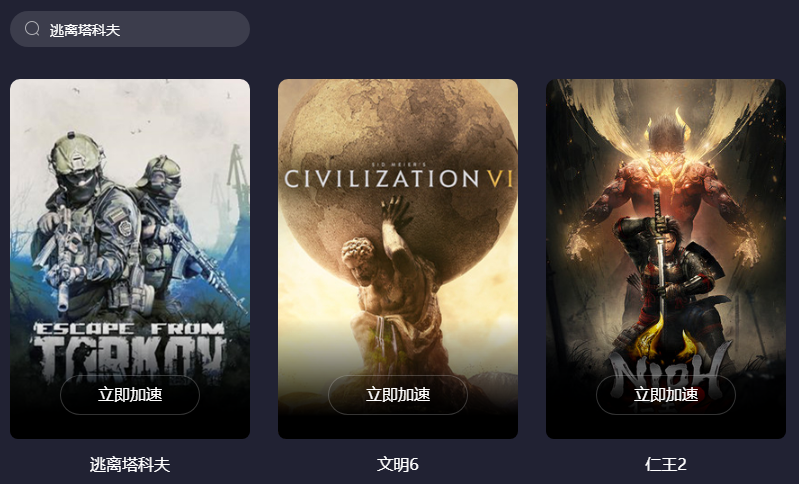
Task: Click the Civilization VI logo lettering
Action: pos(398,177)
